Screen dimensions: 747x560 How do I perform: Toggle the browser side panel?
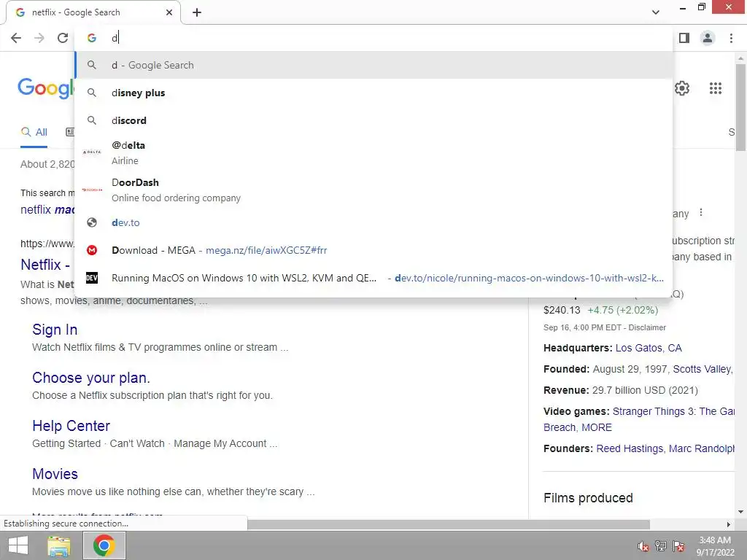[684, 38]
